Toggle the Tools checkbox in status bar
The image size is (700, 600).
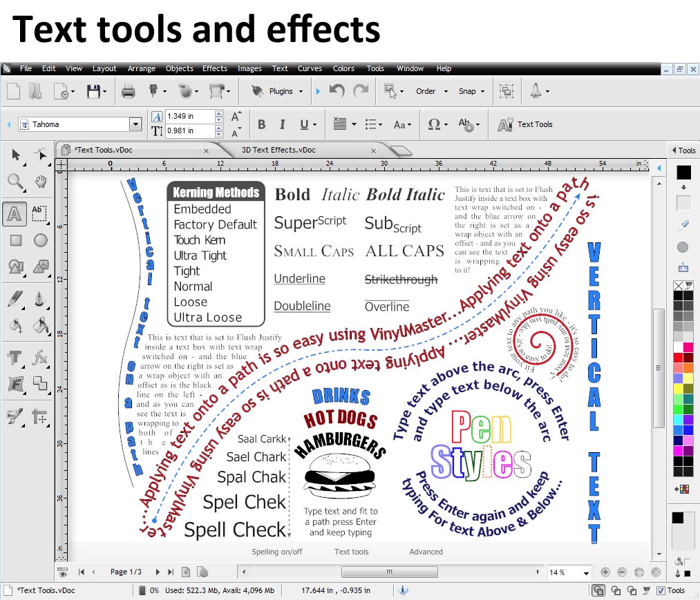click(661, 590)
